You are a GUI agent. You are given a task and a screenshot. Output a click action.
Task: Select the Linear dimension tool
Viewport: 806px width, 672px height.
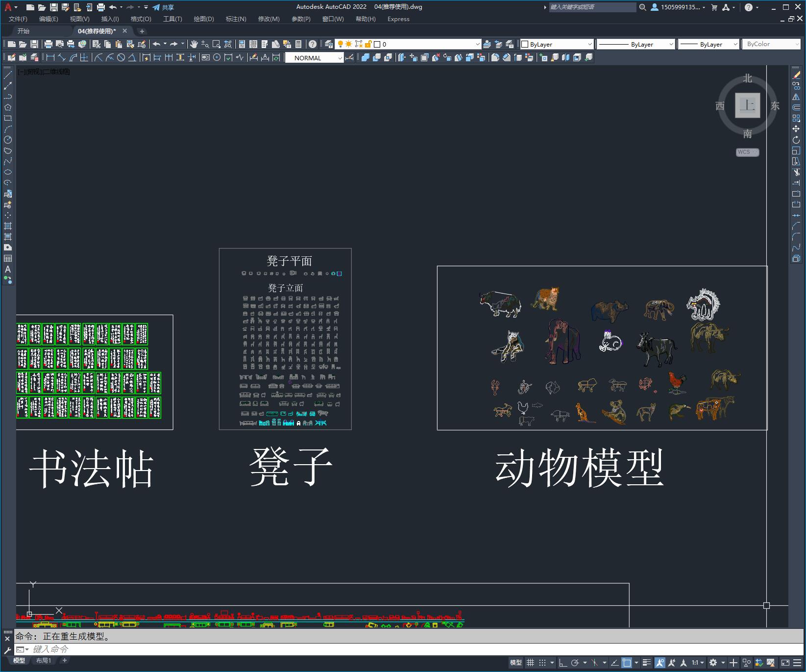point(50,58)
